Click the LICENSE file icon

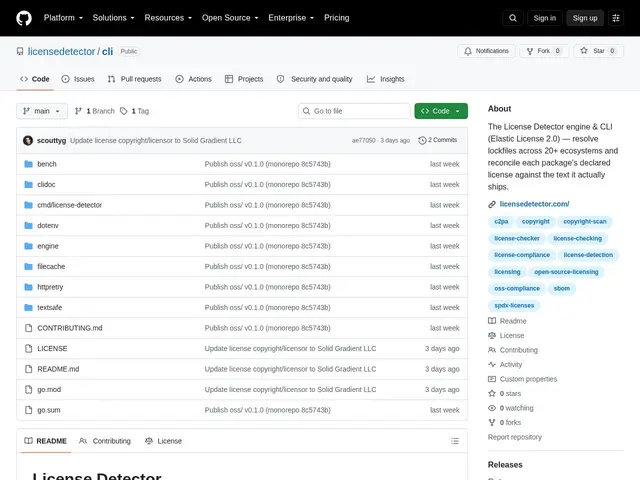tap(28, 349)
